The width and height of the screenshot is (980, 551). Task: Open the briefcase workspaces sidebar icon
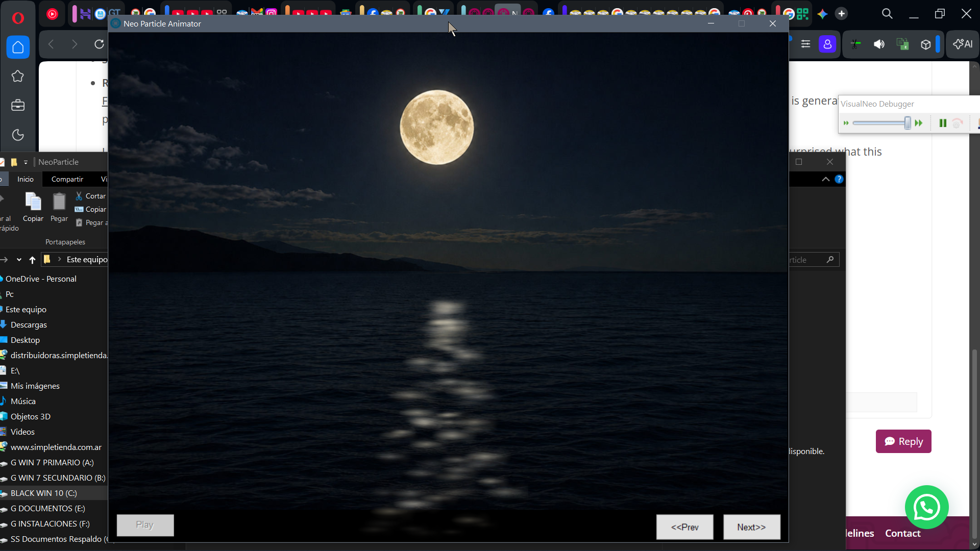[x=18, y=105]
